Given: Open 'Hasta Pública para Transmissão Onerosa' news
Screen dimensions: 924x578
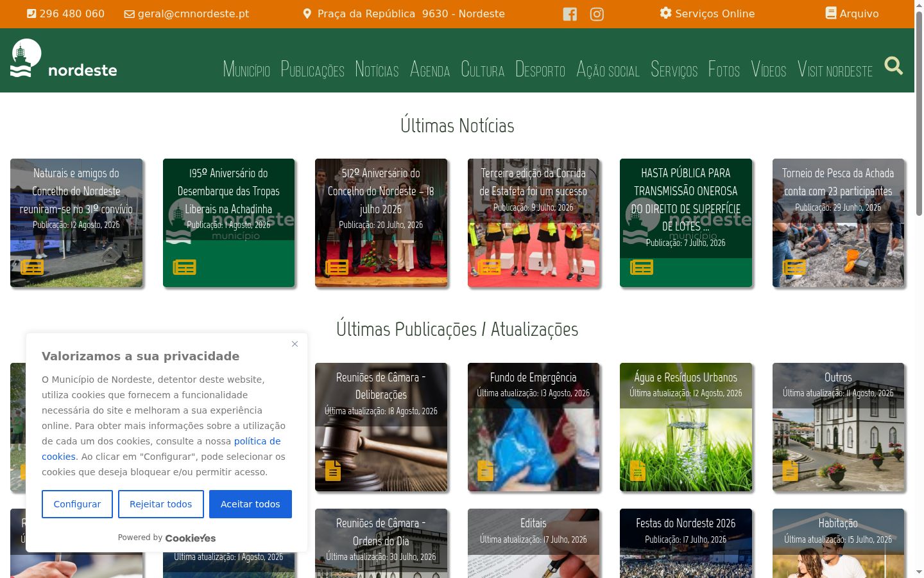Looking at the screenshot, I should (x=686, y=223).
